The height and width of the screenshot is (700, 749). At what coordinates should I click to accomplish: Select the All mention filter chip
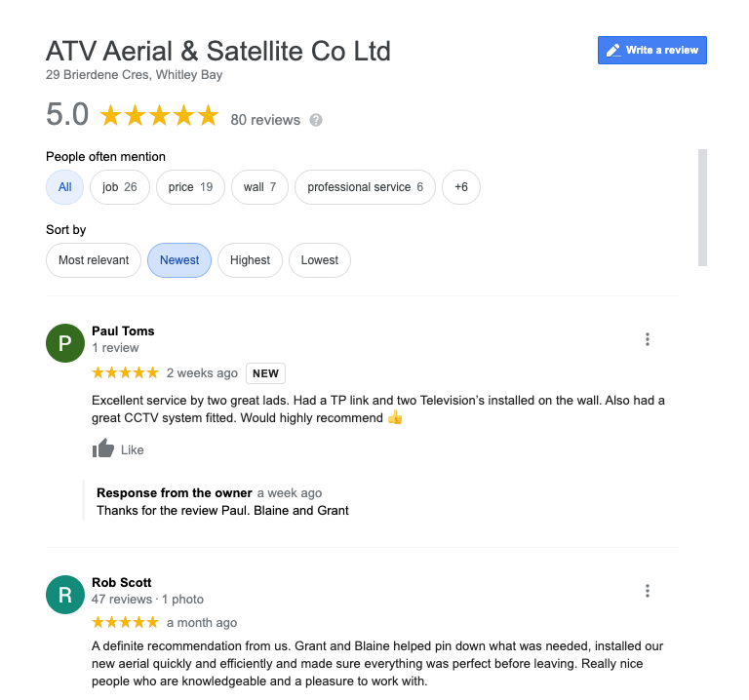point(65,187)
